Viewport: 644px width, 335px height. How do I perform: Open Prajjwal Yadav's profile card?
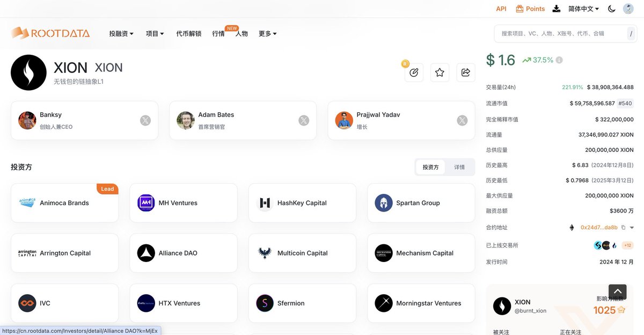[x=401, y=120]
